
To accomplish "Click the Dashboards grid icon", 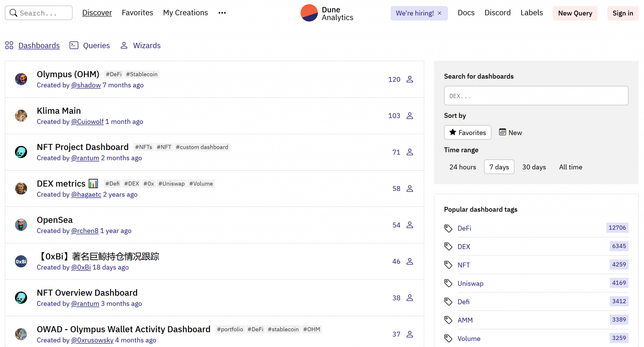I will tap(9, 45).
